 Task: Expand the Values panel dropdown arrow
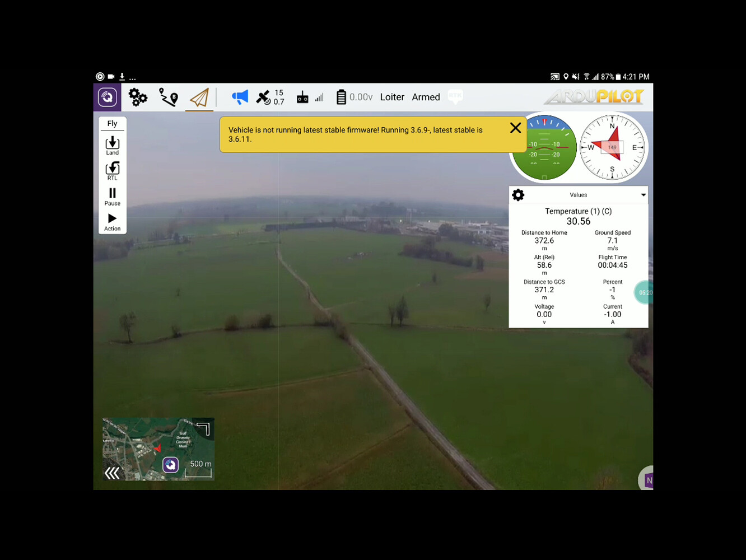coord(644,195)
